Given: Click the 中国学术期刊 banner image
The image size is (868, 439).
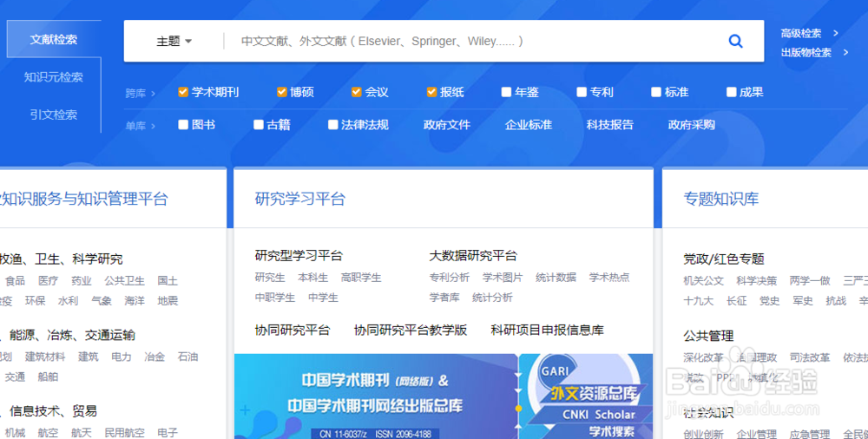Looking at the screenshot, I should point(376,396).
